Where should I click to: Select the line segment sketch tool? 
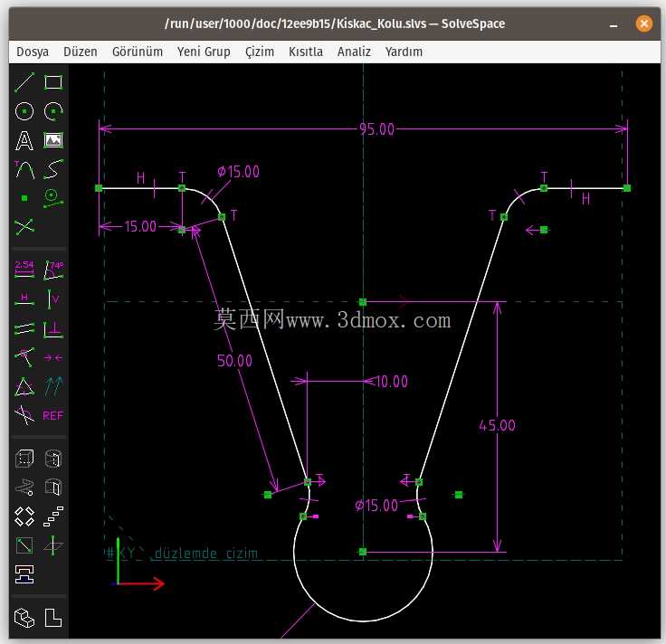tap(24, 82)
